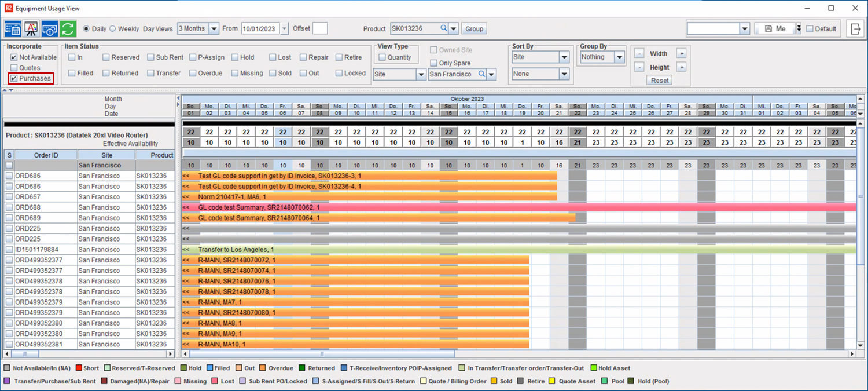
Task: Click the calendar schedule icon in toolbar
Action: coord(13,28)
